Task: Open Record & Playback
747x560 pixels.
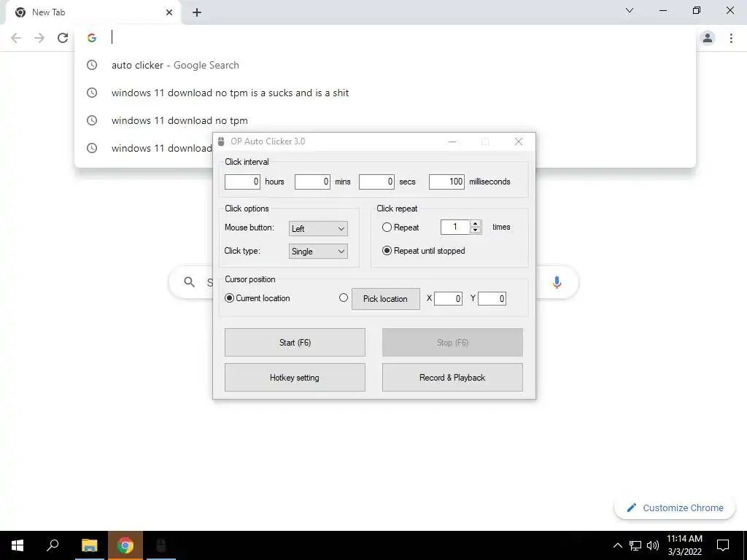Action: click(452, 378)
